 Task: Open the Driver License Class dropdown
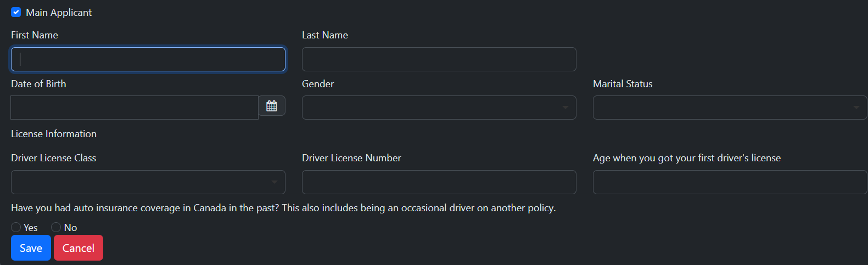pyautogui.click(x=148, y=182)
